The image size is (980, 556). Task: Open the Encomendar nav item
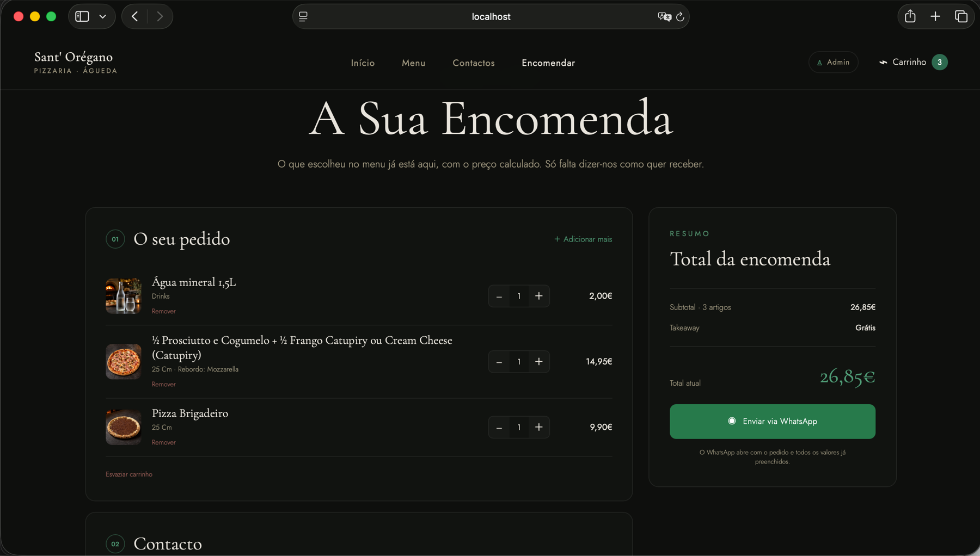[x=548, y=63]
